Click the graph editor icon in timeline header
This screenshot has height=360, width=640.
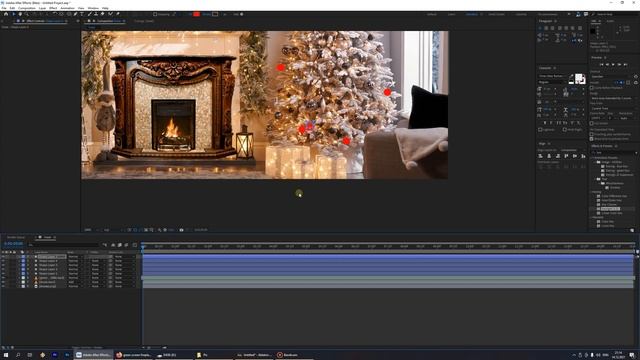pos(135,245)
